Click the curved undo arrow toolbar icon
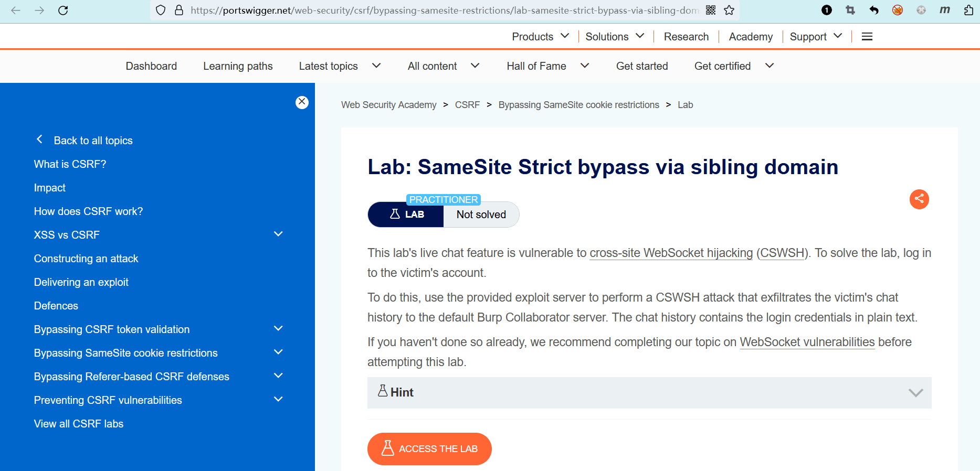 [874, 10]
